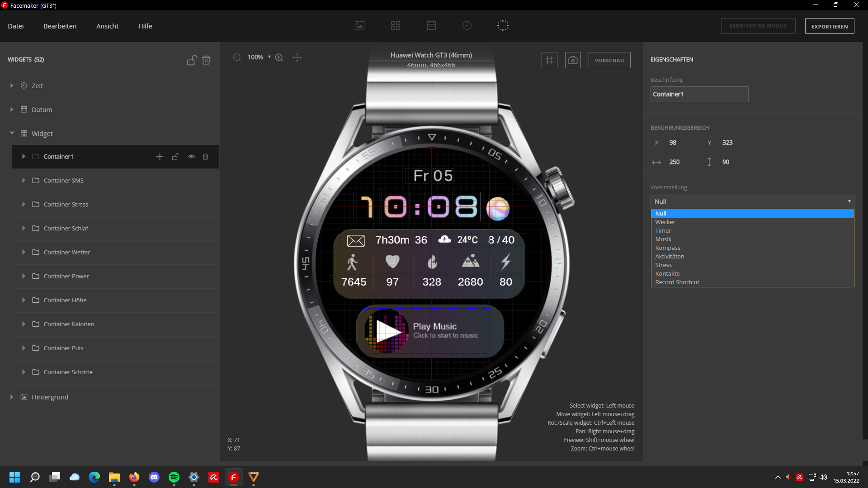Expand the Hintergrund group
Image resolution: width=868 pixels, height=488 pixels.
click(x=12, y=397)
